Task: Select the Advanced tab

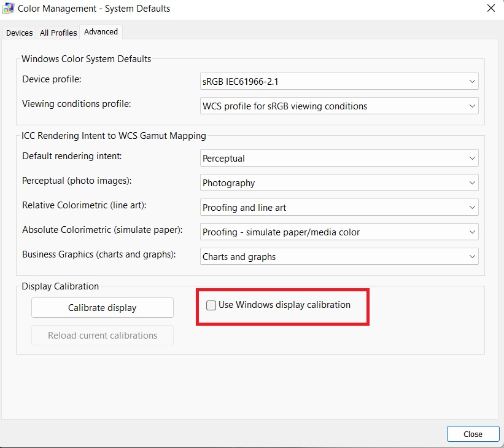Action: (x=101, y=31)
